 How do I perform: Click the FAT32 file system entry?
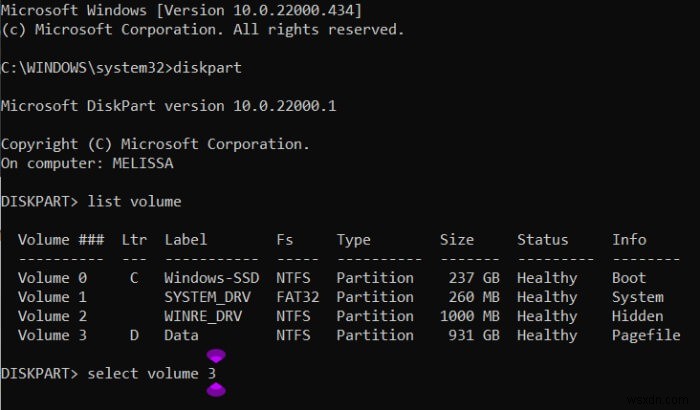point(297,297)
